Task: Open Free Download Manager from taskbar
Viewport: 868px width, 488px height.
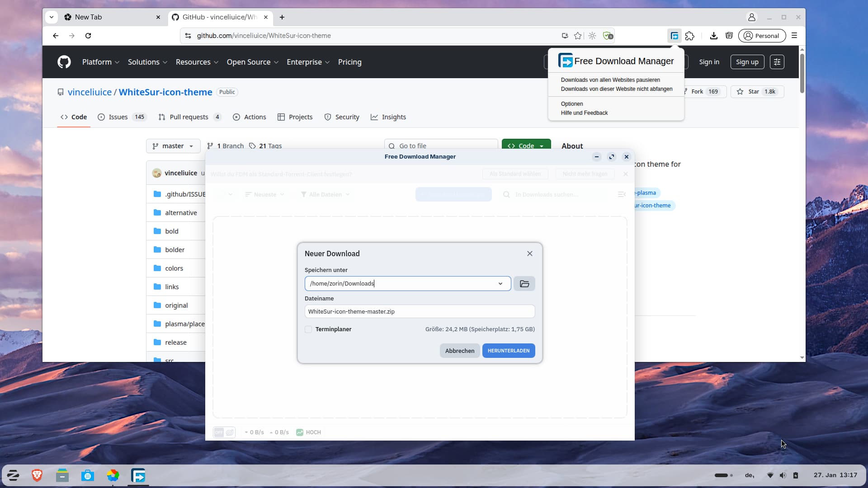Action: point(138,475)
